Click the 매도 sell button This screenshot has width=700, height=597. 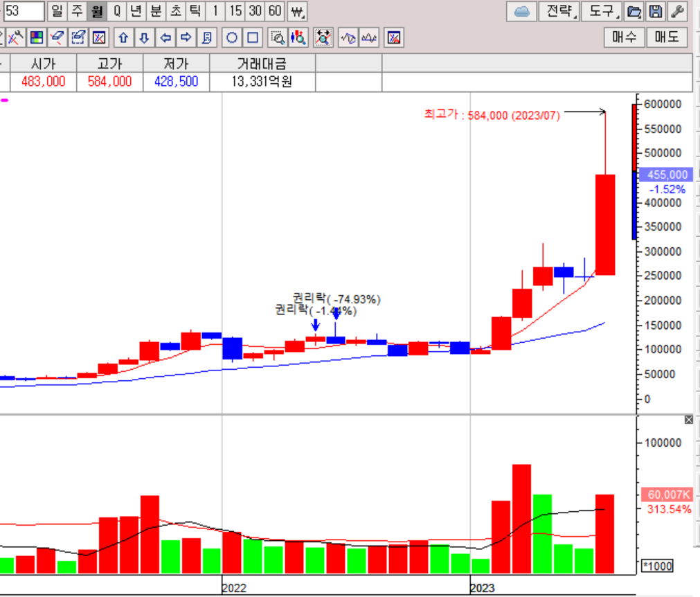[667, 37]
